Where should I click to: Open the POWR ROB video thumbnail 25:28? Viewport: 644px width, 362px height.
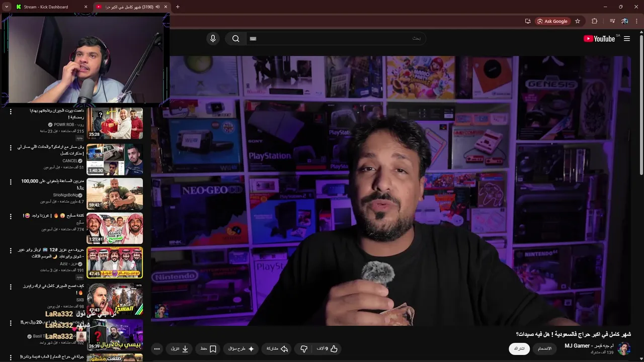point(115,123)
